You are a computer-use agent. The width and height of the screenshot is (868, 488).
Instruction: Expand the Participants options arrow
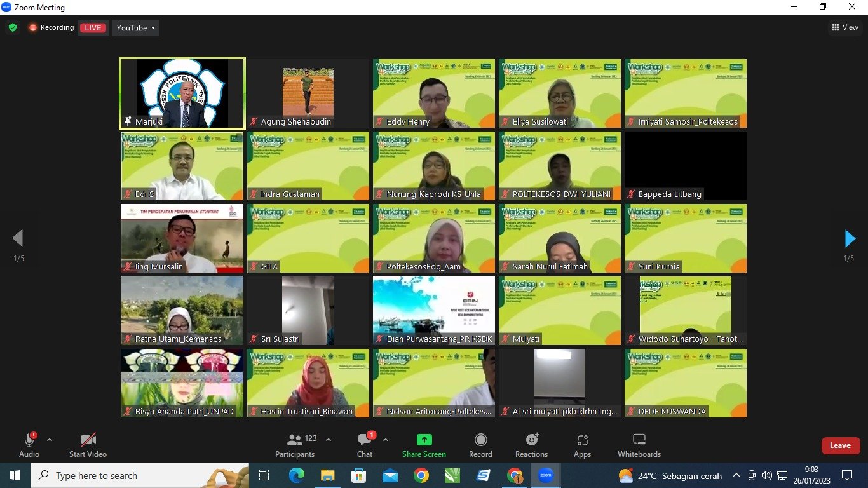point(329,440)
